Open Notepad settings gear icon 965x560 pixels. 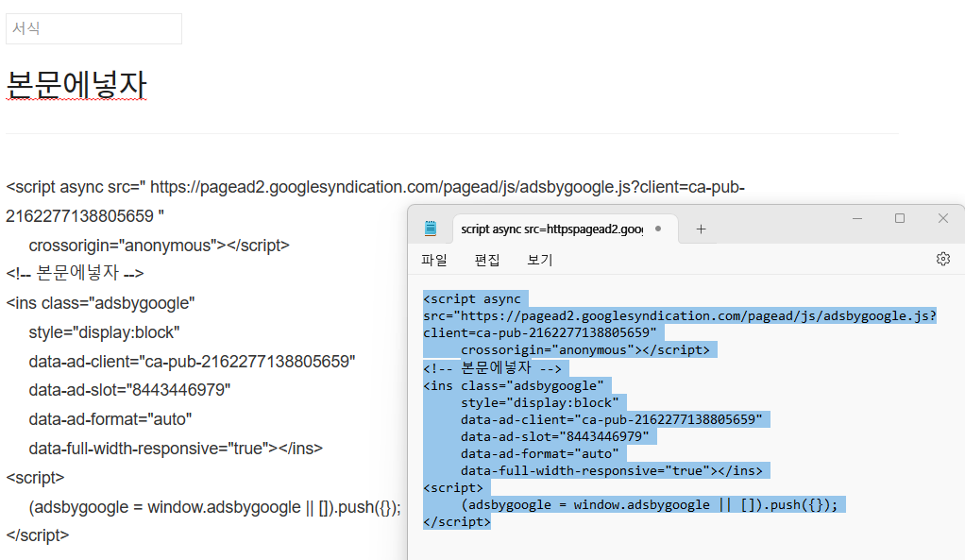click(x=943, y=259)
